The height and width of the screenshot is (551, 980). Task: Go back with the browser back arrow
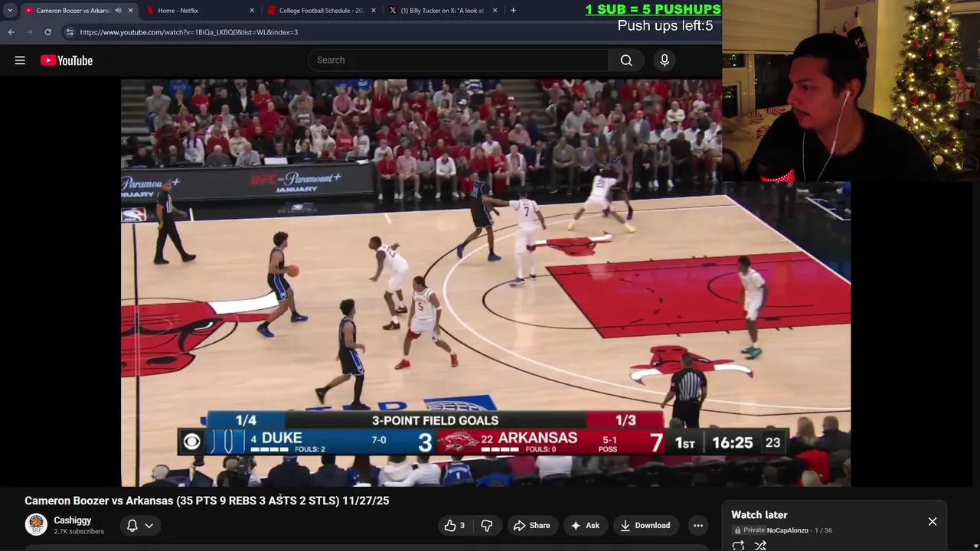click(x=11, y=32)
